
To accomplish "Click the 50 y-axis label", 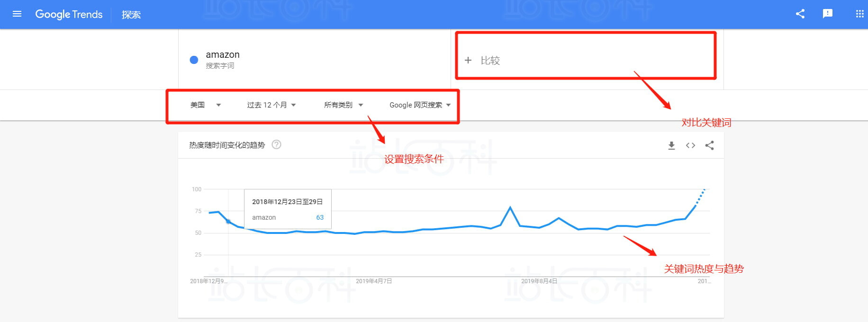I will click(198, 233).
